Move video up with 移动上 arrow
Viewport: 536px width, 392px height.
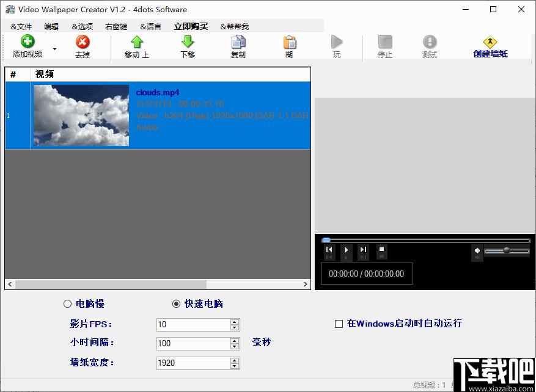point(137,42)
